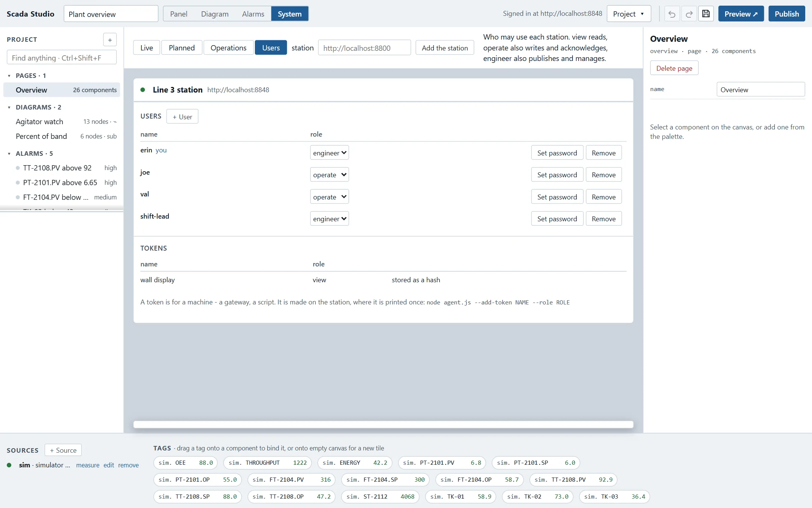Click the save floppy disk icon
The image size is (812, 508).
(706, 14)
